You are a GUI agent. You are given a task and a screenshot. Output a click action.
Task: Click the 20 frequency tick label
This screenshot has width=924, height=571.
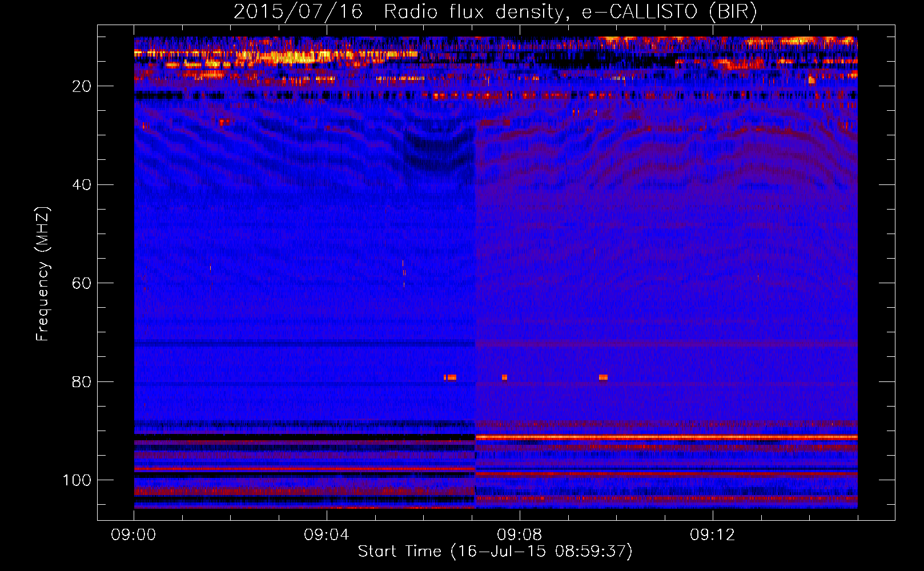tap(82, 86)
